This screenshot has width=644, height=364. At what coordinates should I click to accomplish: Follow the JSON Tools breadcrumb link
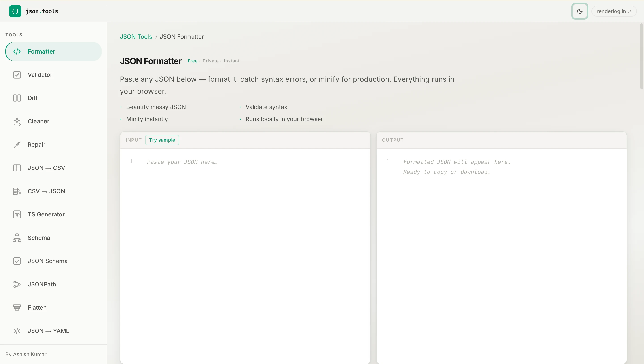[x=136, y=36]
